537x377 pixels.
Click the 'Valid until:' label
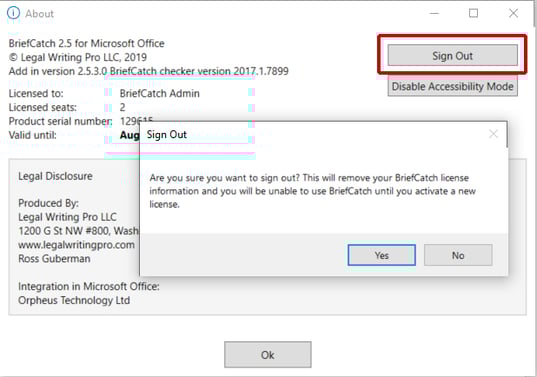[x=33, y=135]
